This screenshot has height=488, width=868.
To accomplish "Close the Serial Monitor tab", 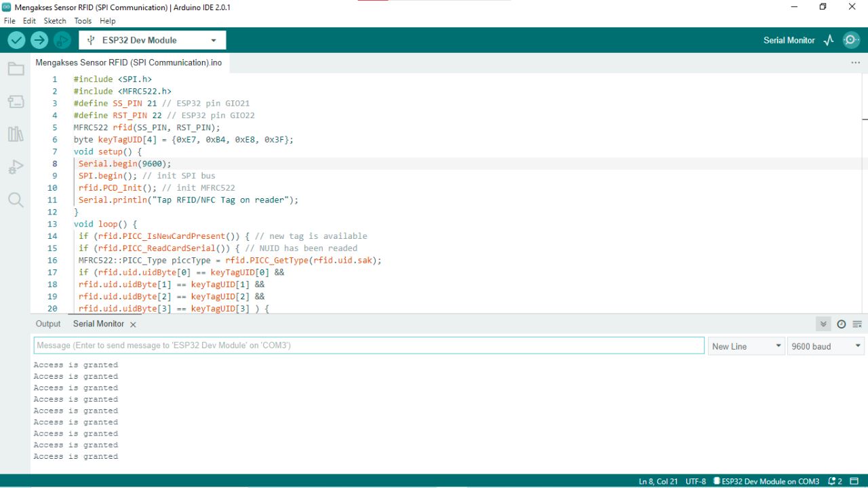I will point(132,324).
